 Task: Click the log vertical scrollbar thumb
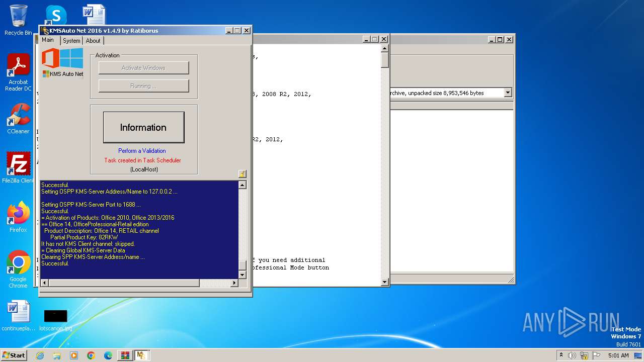point(243,265)
